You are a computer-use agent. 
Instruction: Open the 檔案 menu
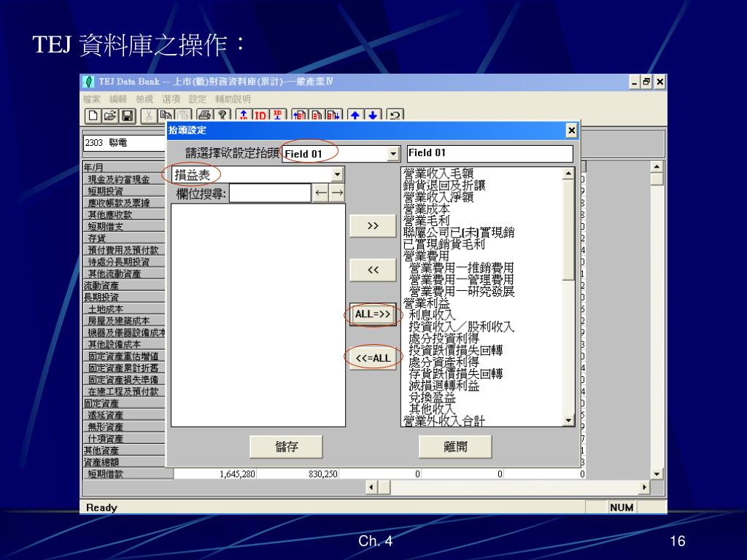[x=91, y=99]
